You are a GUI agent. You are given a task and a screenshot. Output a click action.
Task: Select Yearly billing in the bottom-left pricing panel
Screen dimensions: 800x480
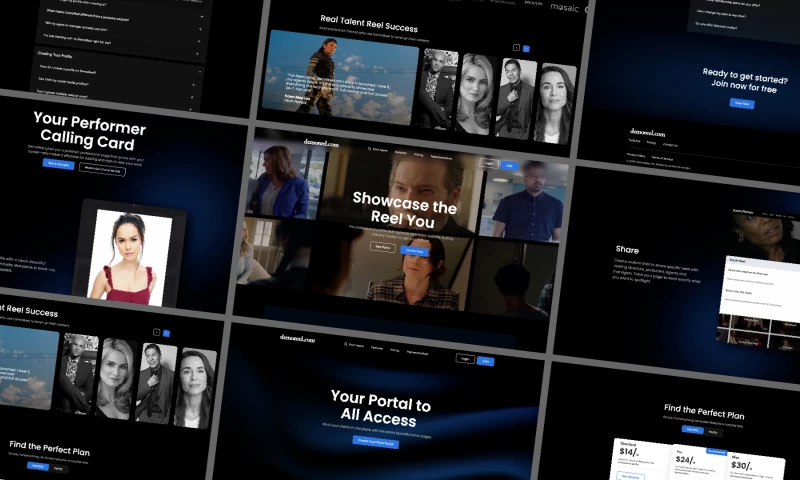[x=59, y=468]
